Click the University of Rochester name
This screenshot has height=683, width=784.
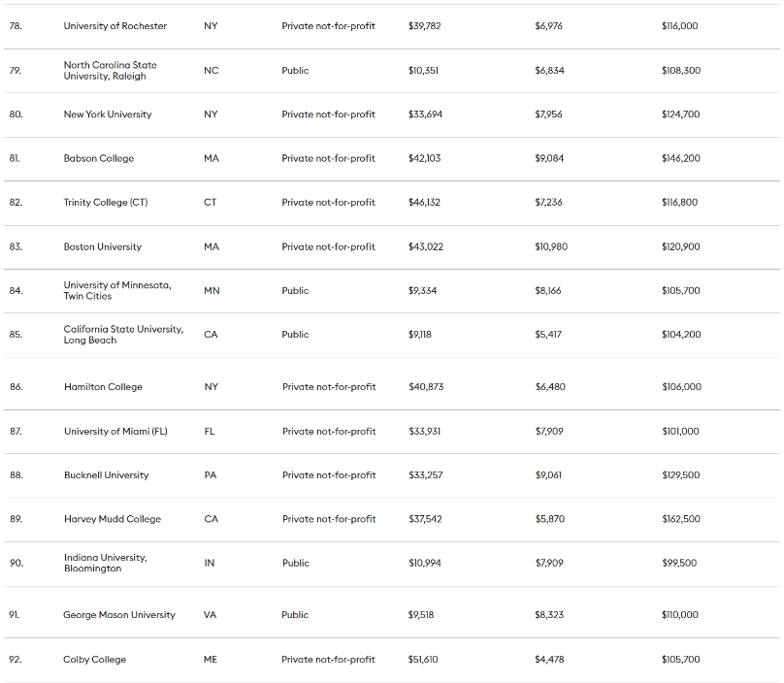114,26
